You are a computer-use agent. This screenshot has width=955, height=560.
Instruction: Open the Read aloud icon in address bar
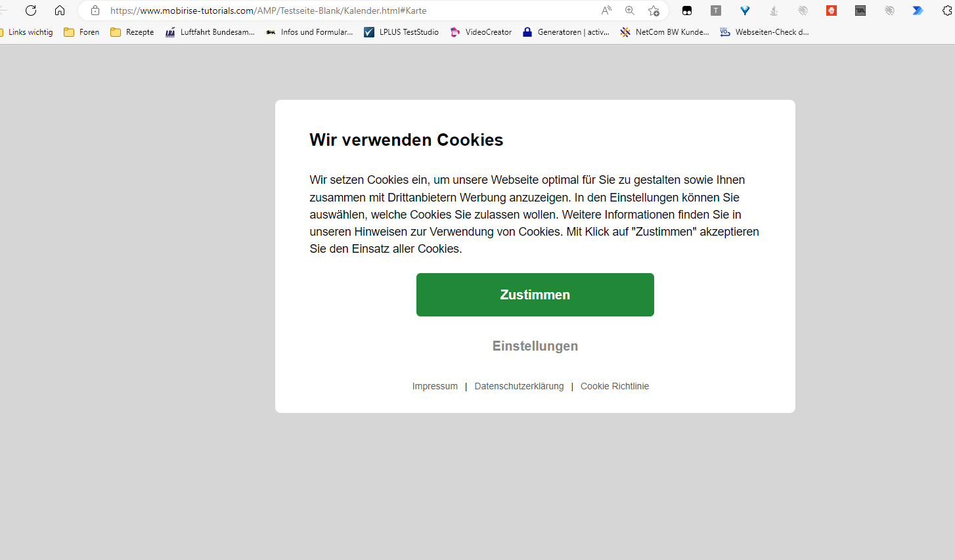pyautogui.click(x=606, y=11)
